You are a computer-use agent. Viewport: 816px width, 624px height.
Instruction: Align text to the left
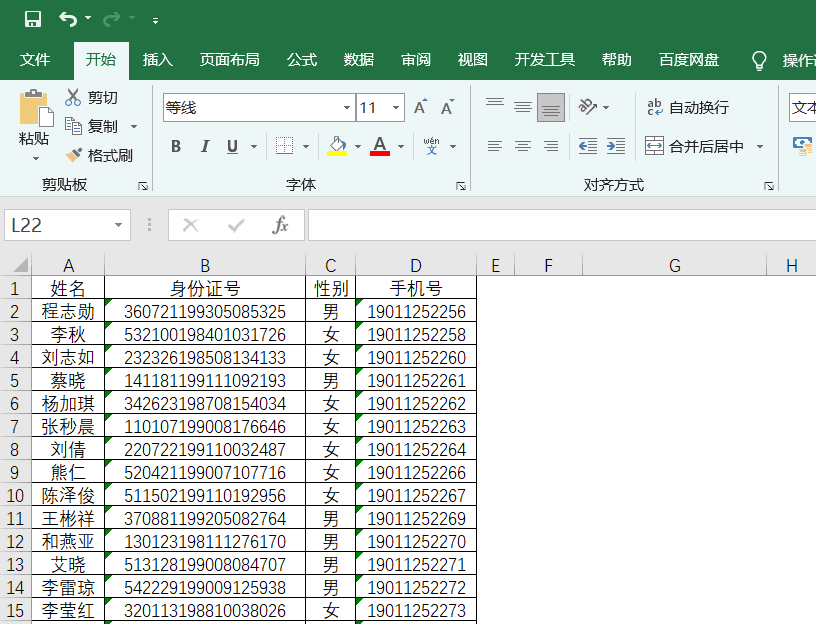pyautogui.click(x=495, y=146)
